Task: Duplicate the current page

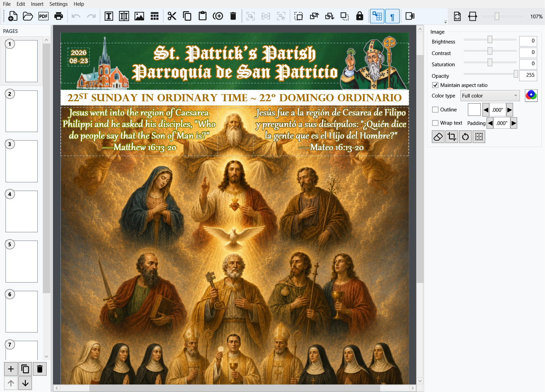Action: tap(25, 369)
